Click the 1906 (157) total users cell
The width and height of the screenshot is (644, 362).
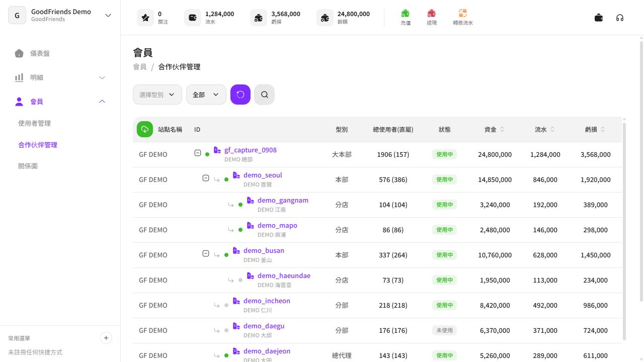tap(393, 154)
